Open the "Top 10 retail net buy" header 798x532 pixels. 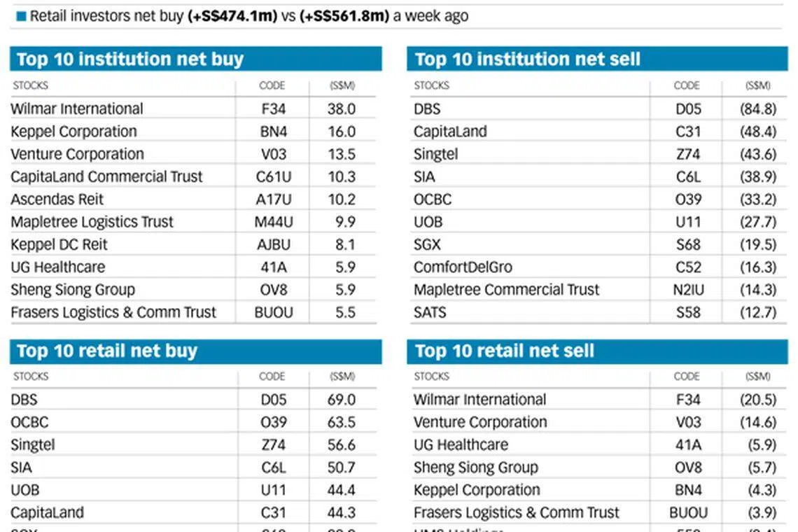(x=106, y=351)
